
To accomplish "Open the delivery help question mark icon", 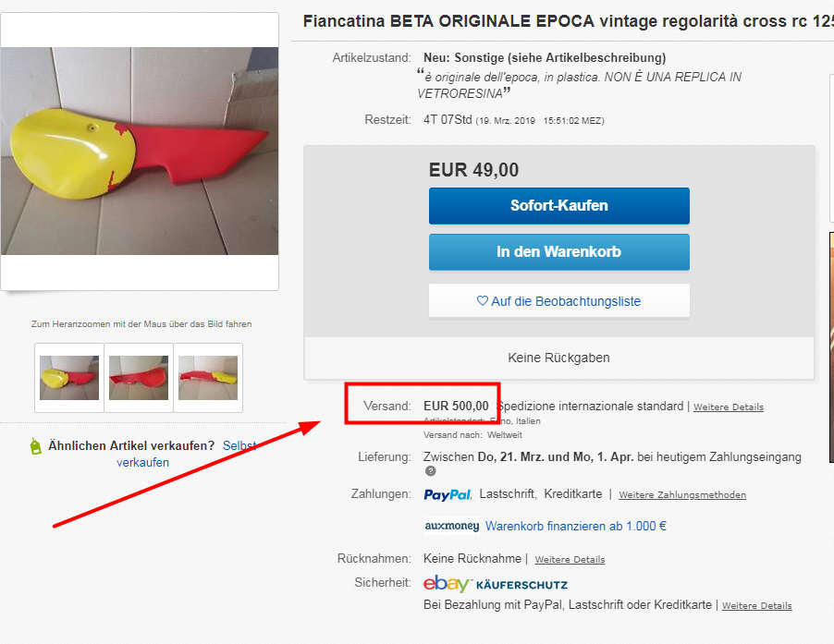I will [430, 471].
